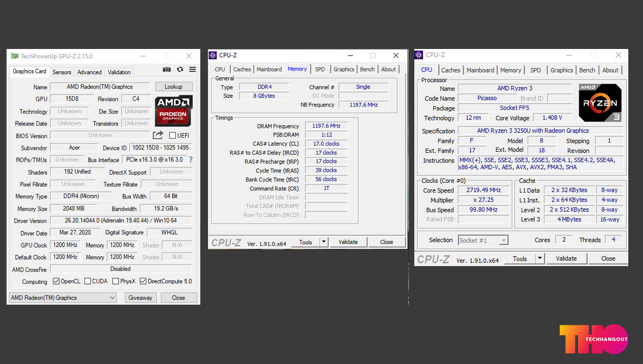Click Memory CPU-Z window title icon
This screenshot has height=364, width=643.
tap(213, 55)
